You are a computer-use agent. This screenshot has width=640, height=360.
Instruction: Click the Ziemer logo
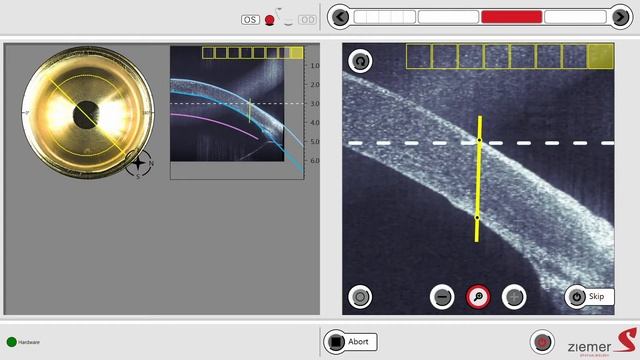click(x=602, y=342)
